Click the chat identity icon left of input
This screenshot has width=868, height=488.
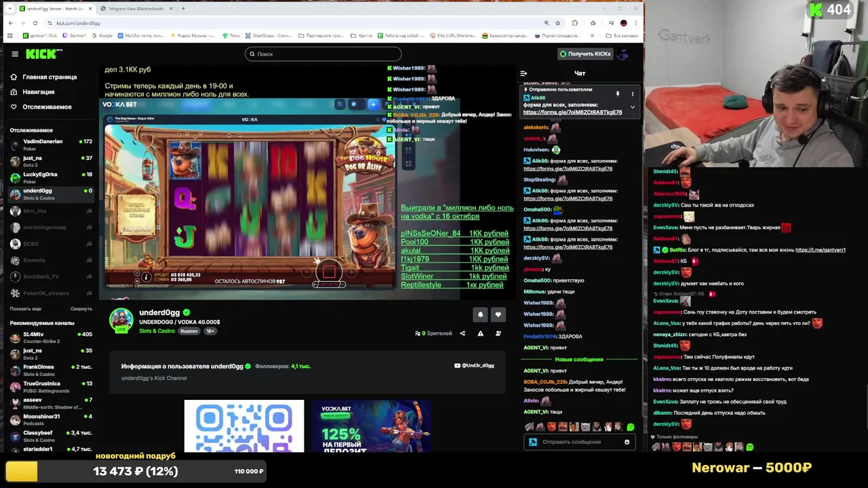(533, 442)
